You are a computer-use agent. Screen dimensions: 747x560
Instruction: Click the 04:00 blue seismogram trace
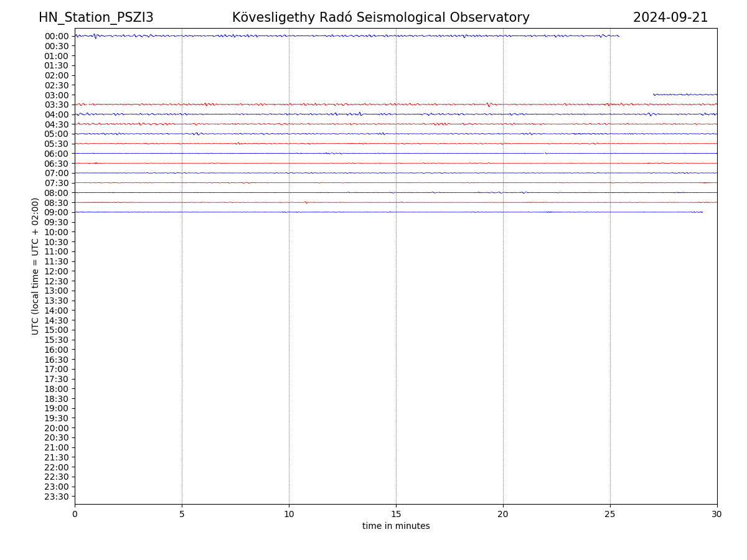coord(396,114)
